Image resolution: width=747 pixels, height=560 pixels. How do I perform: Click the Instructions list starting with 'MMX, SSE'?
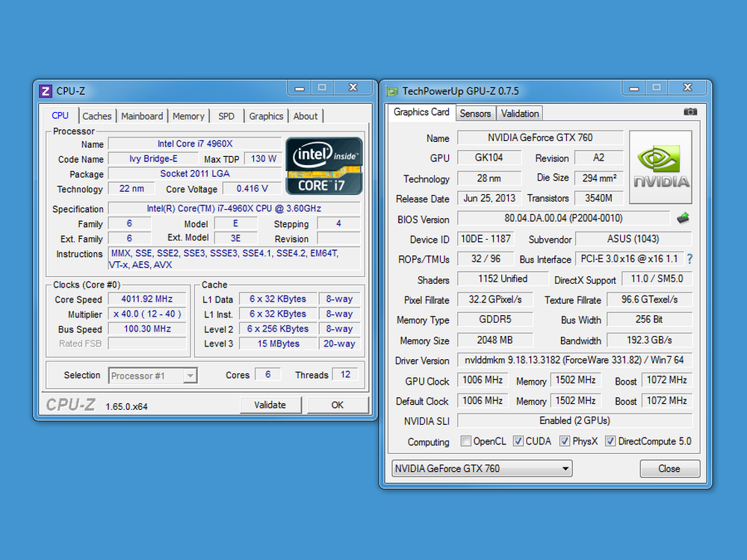[x=234, y=259]
